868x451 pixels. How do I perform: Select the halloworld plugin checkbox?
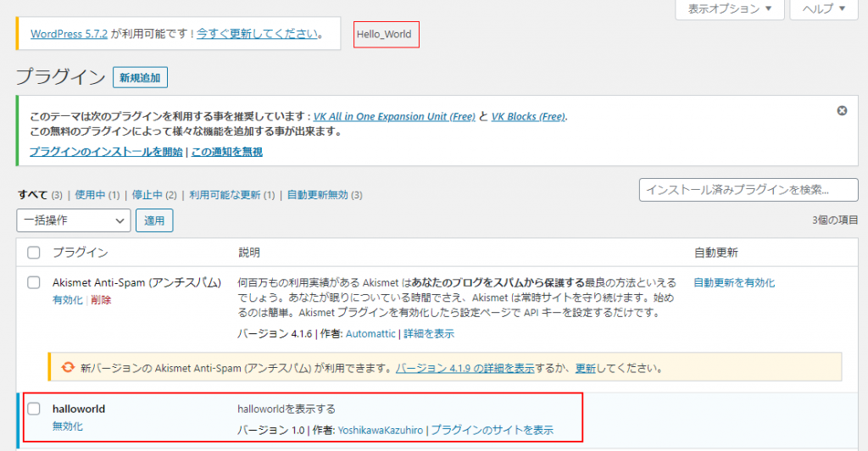pyautogui.click(x=34, y=409)
